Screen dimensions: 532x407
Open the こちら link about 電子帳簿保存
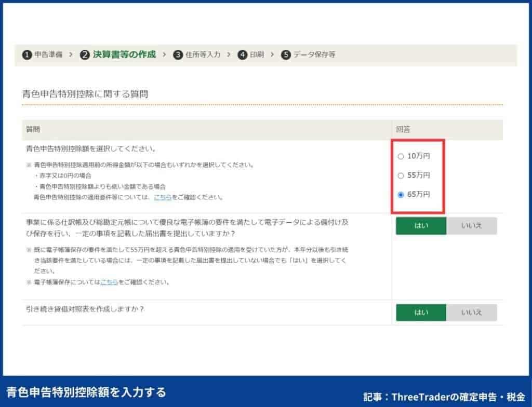[x=109, y=282]
